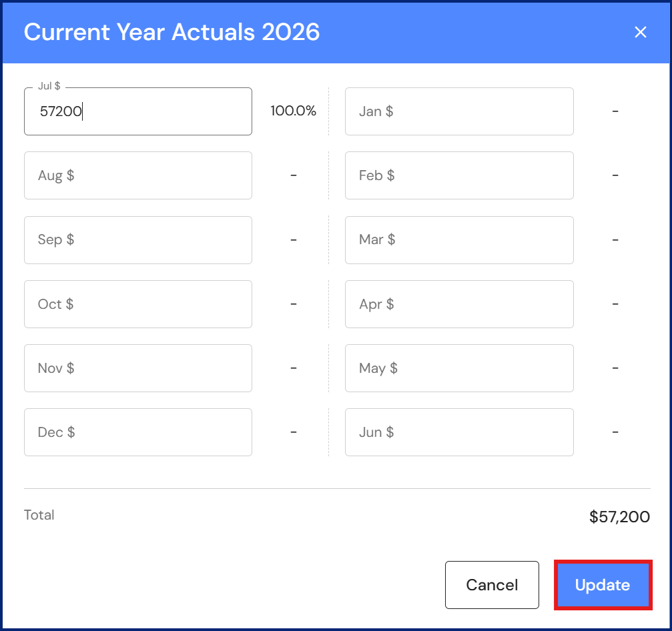Select the Sep $ amount field
The width and height of the screenshot is (672, 631).
click(138, 239)
